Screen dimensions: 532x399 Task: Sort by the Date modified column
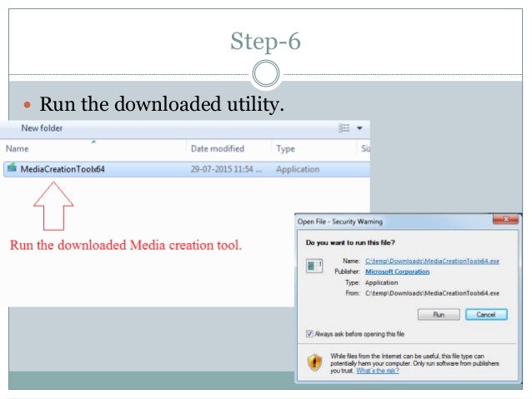[218, 148]
